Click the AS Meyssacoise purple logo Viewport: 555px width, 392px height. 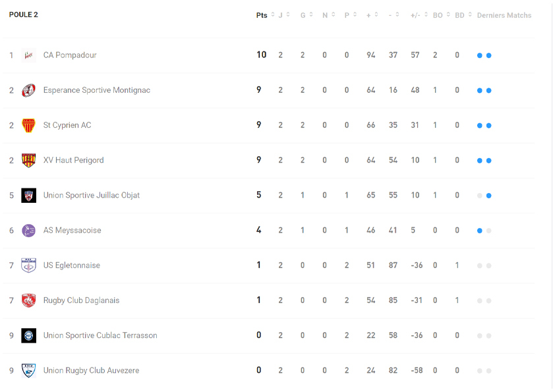(x=28, y=231)
